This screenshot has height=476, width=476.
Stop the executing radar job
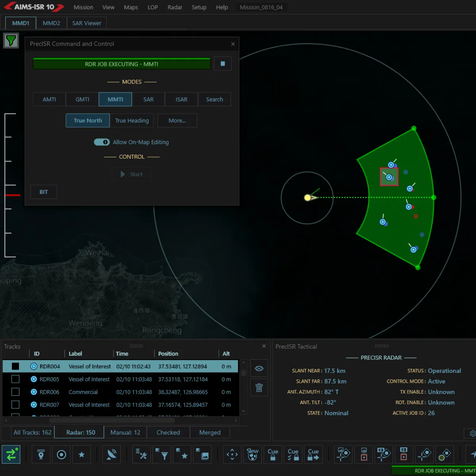click(223, 63)
